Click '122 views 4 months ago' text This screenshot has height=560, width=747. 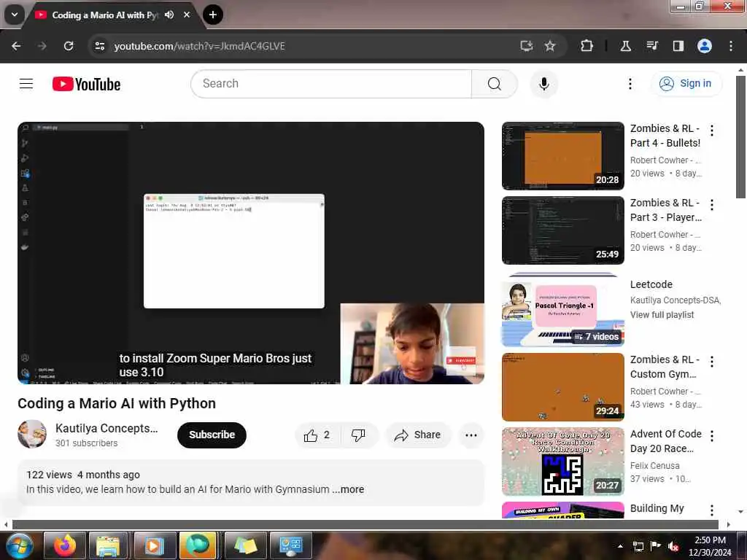coord(83,475)
